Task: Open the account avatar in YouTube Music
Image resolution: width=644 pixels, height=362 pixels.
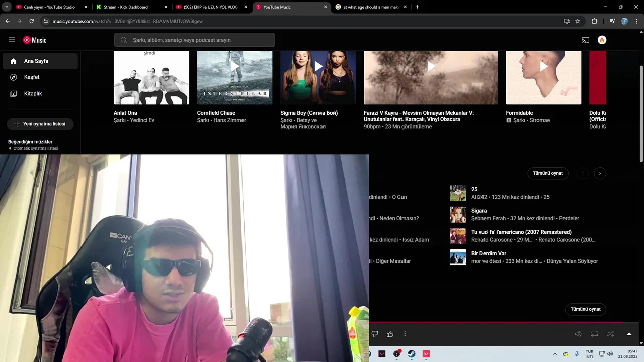Action: coord(602,40)
